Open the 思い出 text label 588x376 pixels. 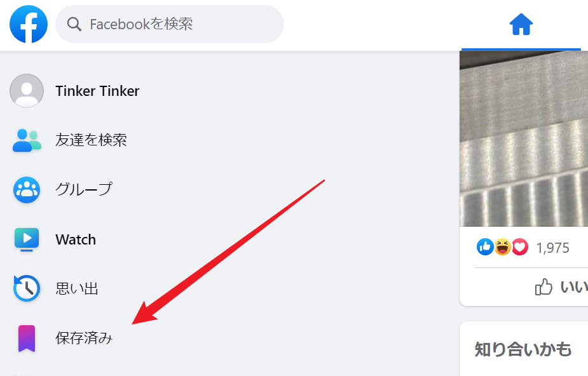77,289
